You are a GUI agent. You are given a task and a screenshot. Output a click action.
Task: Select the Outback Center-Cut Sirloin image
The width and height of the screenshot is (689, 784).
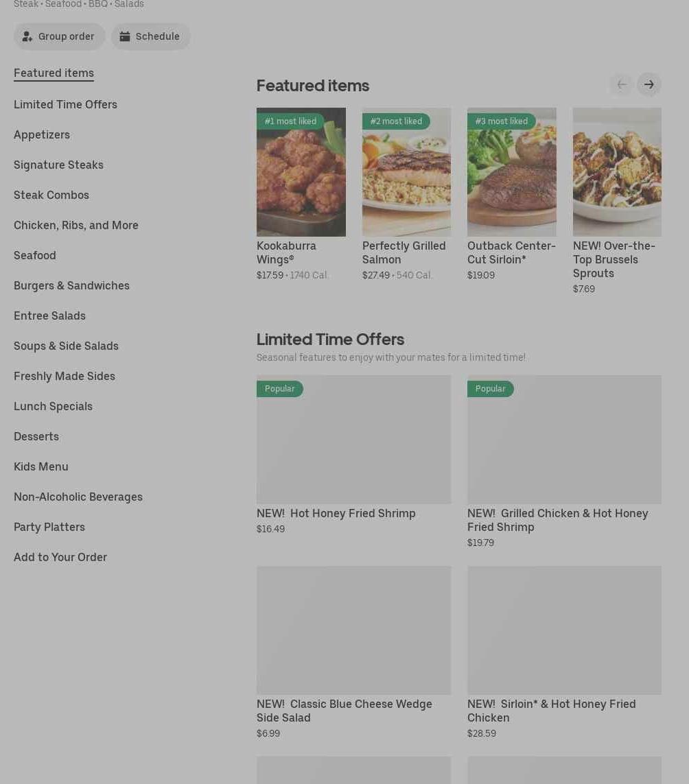512,172
